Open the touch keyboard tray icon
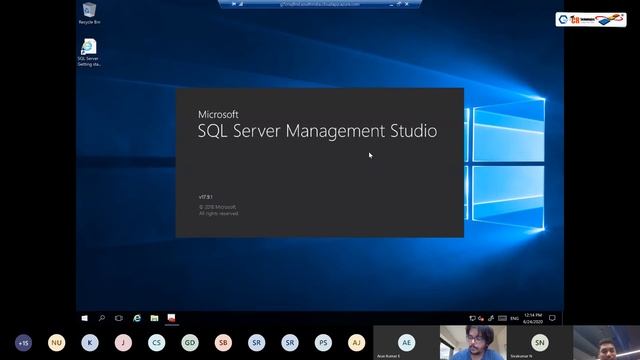Image resolution: width=640 pixels, height=360 pixels. [502, 318]
